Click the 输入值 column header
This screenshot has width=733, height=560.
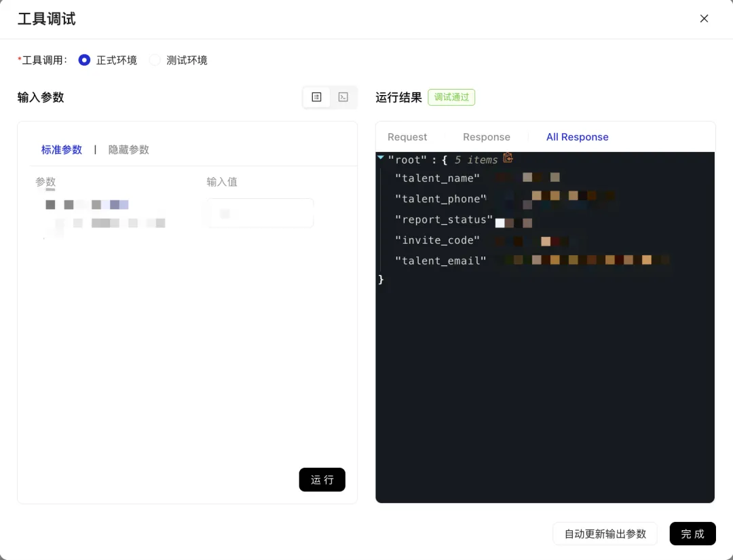coord(222,182)
